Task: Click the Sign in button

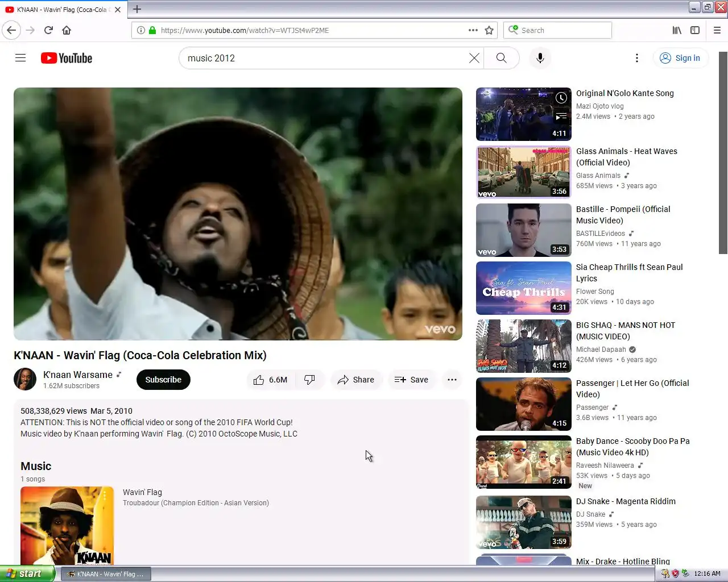Action: click(x=680, y=58)
